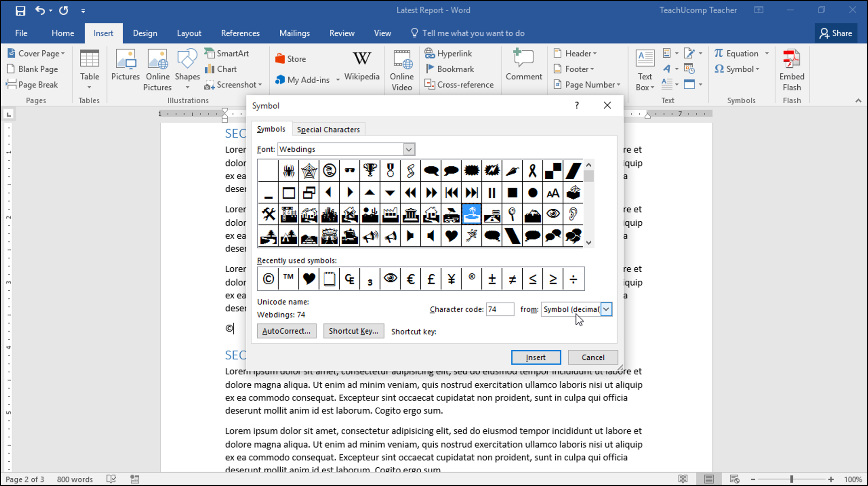Collapse the ribbon with the chevron
Image resolution: width=868 pixels, height=486 pixels.
(x=858, y=101)
